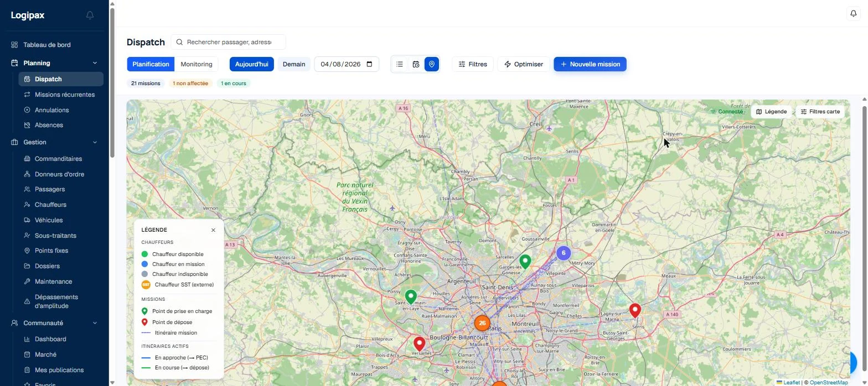Switch to Monitoring tab
The image size is (868, 386).
(x=197, y=64)
